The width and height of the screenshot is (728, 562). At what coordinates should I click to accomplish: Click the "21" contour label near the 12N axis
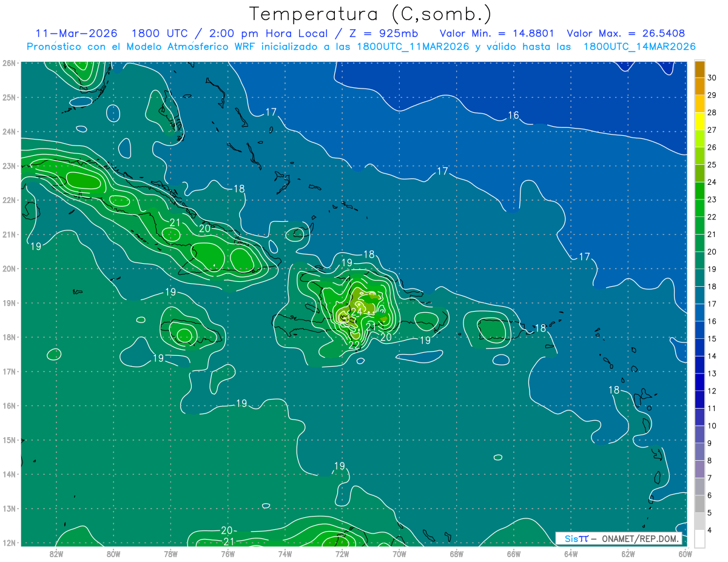229,541
